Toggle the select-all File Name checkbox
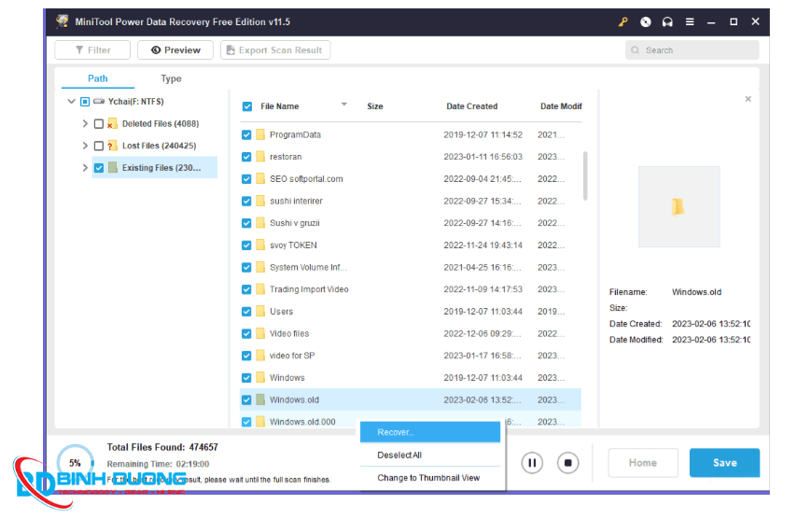Image resolution: width=812 pixels, height=518 pixels. click(x=247, y=106)
